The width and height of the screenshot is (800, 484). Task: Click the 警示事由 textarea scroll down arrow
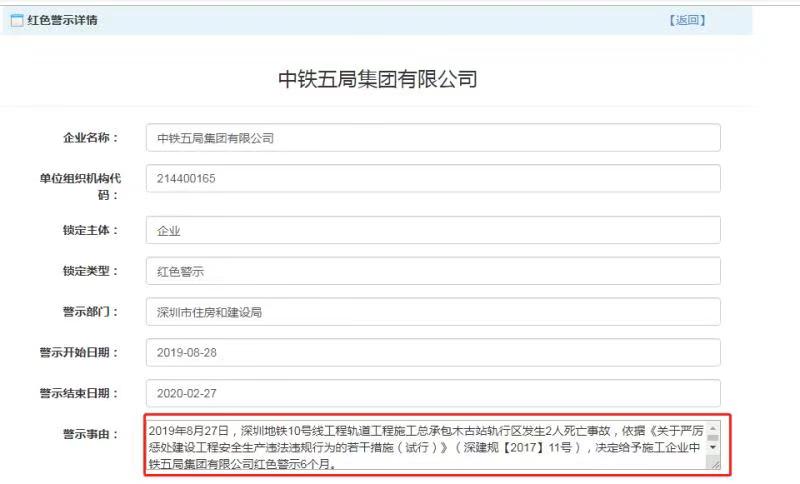[713, 447]
